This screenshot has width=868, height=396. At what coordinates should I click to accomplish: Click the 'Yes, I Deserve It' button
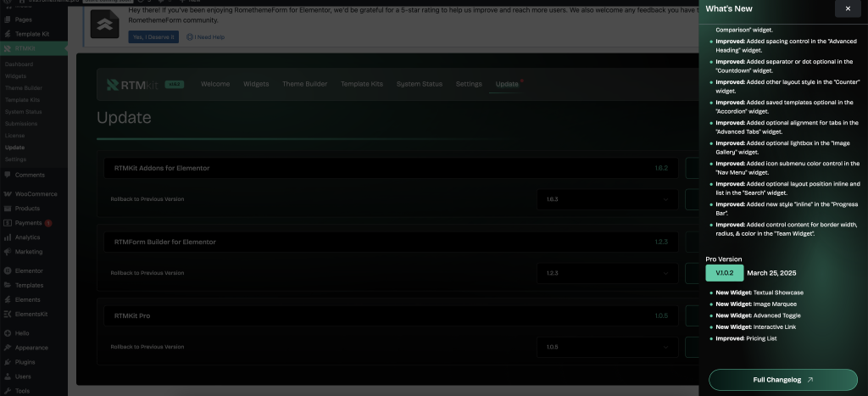(x=153, y=37)
